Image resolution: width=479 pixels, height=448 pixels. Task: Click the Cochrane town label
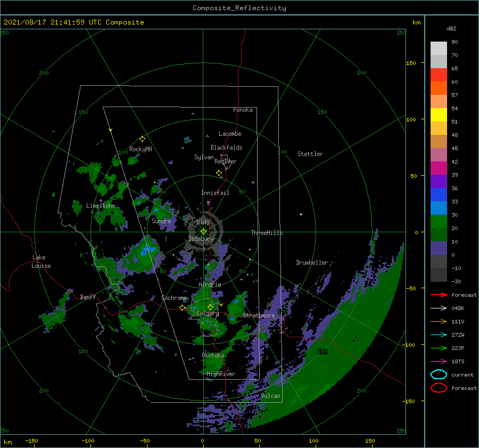pos(174,298)
